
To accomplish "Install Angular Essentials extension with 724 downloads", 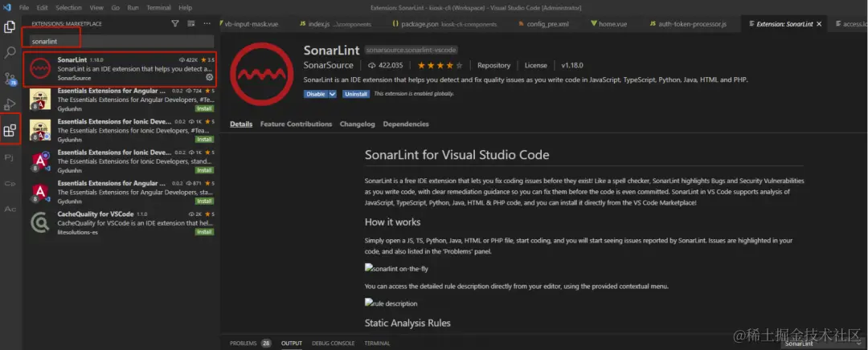I will coord(204,108).
